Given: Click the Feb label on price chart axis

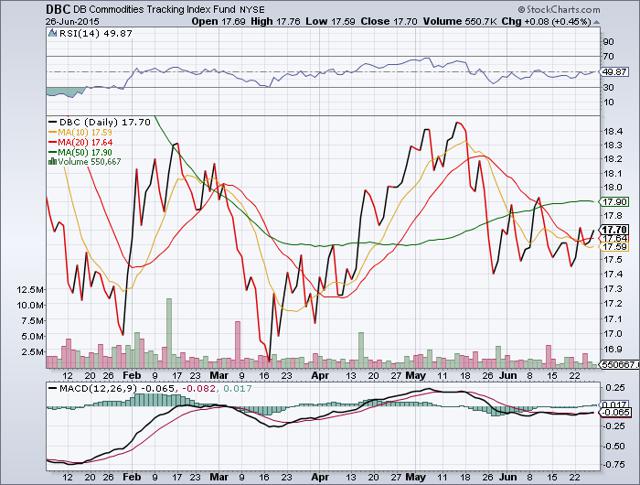Looking at the screenshot, I should pyautogui.click(x=132, y=375).
